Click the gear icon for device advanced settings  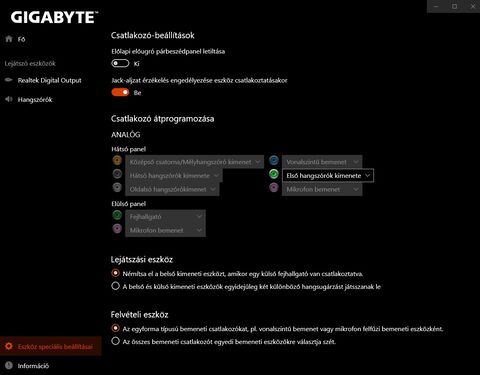[x=9, y=346]
